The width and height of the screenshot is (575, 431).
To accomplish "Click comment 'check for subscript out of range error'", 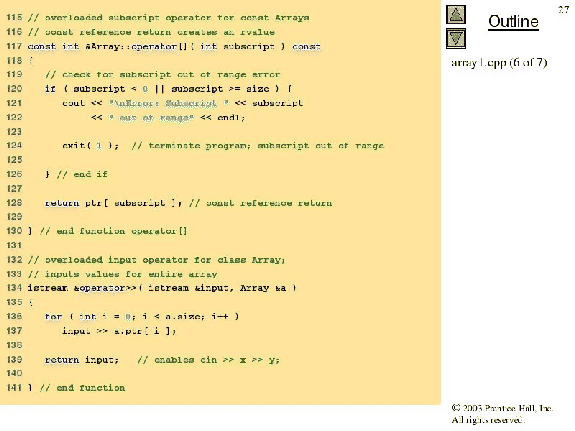I will coord(162,75).
